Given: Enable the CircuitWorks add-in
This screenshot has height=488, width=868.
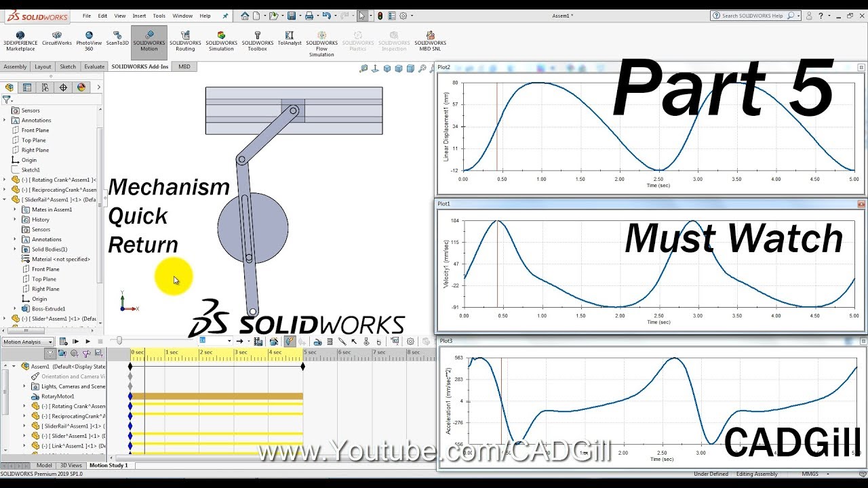Looking at the screenshot, I should point(57,39).
